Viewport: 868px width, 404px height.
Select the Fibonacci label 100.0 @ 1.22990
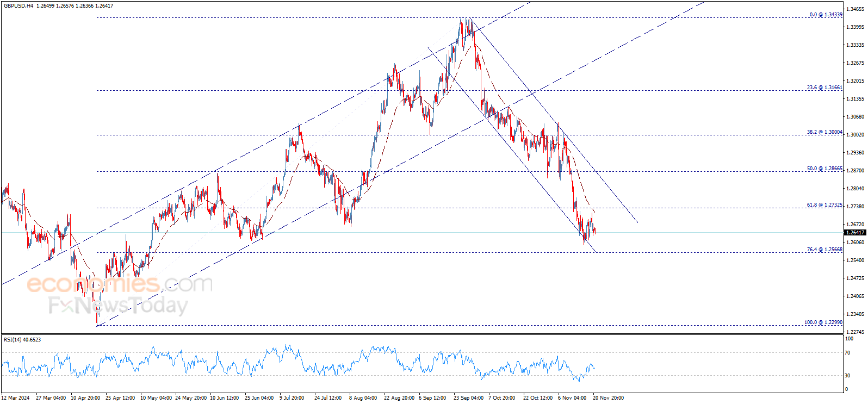point(823,322)
